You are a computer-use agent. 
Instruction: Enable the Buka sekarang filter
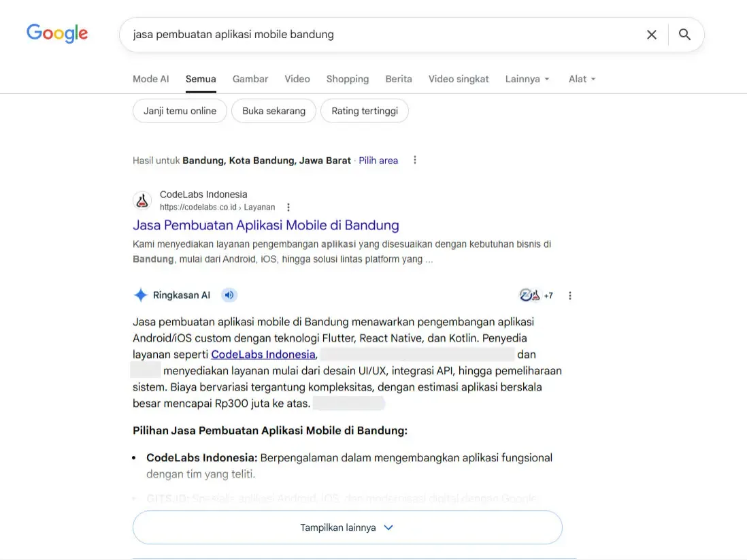pyautogui.click(x=273, y=110)
